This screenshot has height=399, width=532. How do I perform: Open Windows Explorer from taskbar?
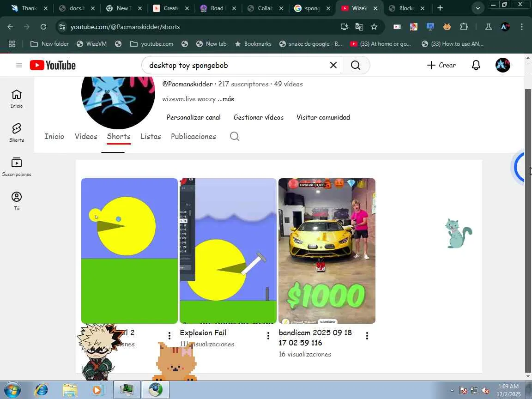pos(70,390)
